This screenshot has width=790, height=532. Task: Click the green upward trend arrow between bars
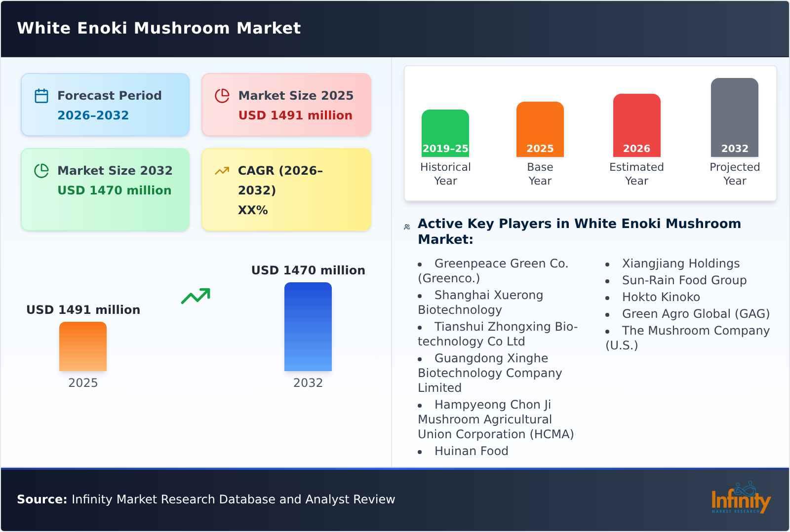(196, 296)
